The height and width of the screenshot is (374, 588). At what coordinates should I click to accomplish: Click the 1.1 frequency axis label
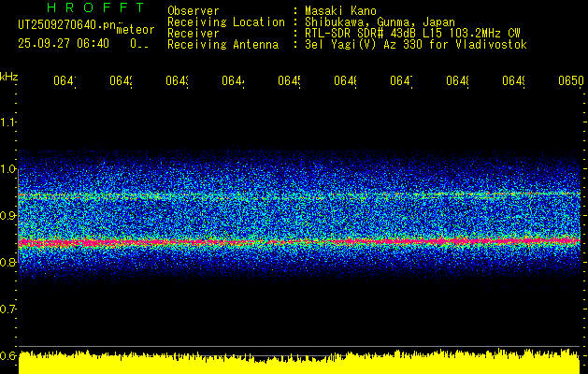[7, 122]
